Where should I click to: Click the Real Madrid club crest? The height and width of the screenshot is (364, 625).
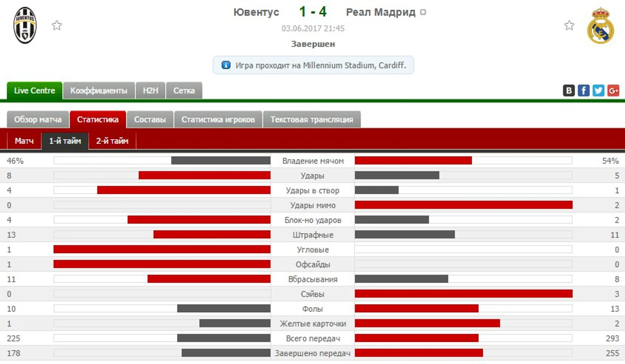[x=601, y=25]
